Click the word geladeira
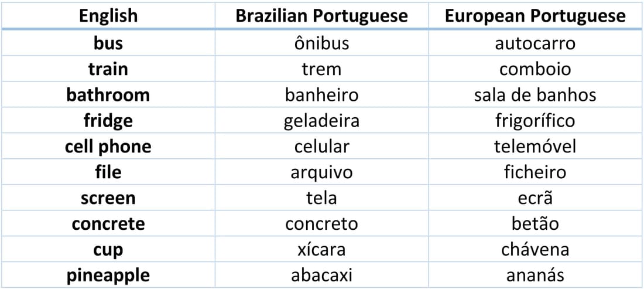The image size is (644, 289). pyautogui.click(x=321, y=121)
